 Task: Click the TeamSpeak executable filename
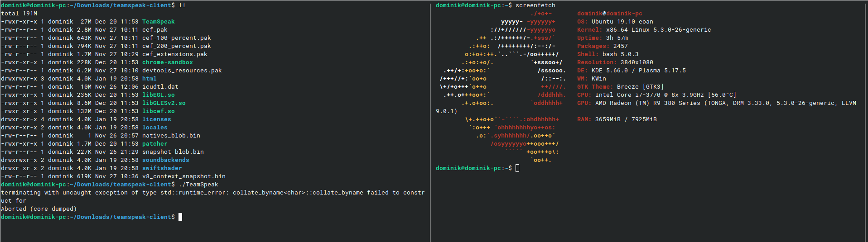158,22
